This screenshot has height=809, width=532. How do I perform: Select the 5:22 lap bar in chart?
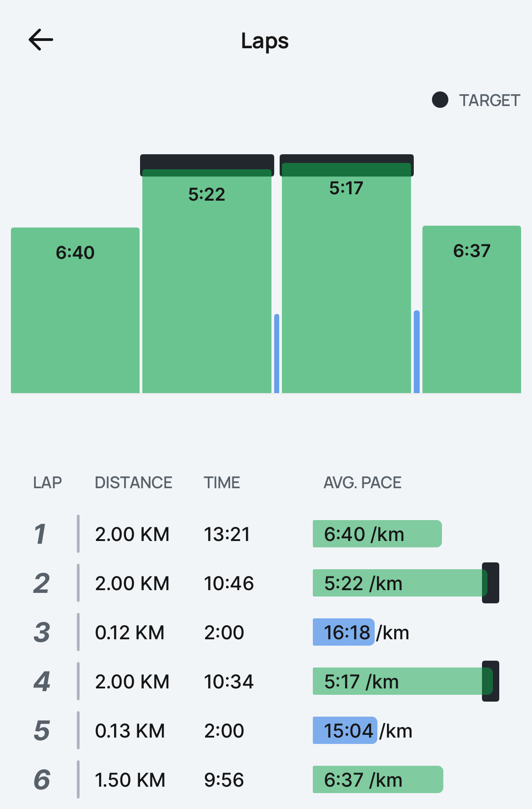[x=207, y=281]
